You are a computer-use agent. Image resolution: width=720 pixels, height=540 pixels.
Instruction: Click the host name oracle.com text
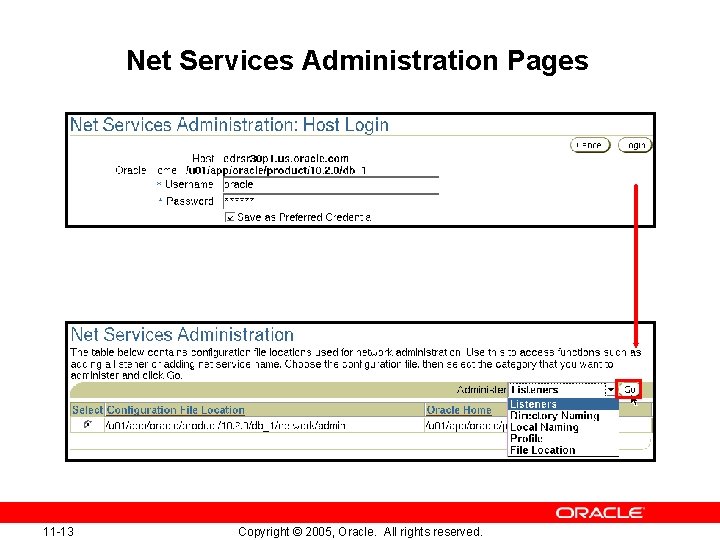[x=286, y=158]
